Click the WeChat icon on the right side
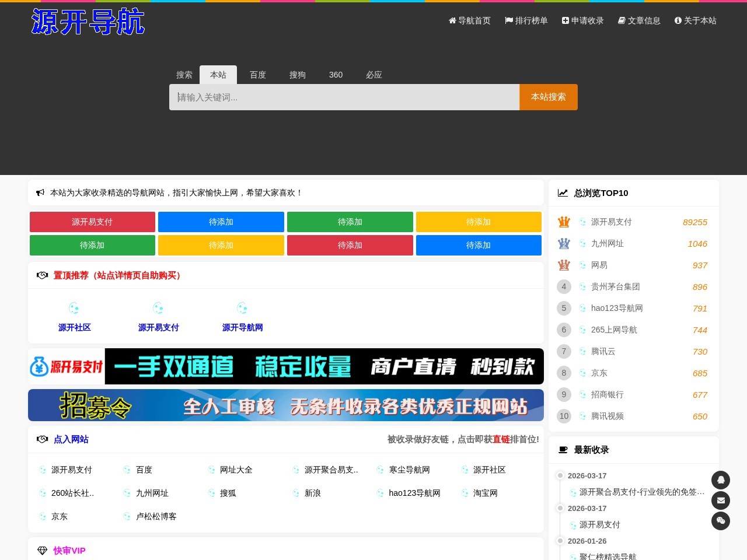747x560 pixels. click(721, 521)
